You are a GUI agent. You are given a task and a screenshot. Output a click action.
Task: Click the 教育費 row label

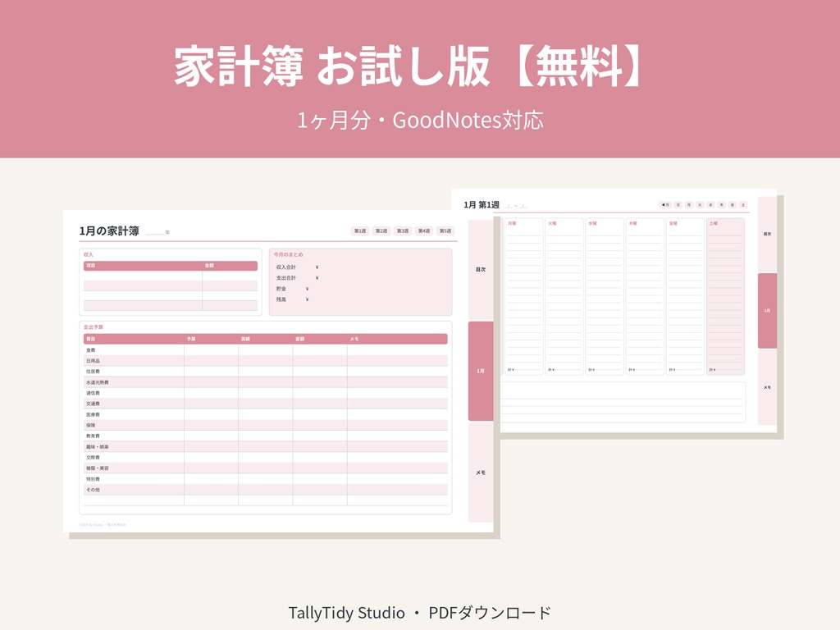(x=94, y=436)
